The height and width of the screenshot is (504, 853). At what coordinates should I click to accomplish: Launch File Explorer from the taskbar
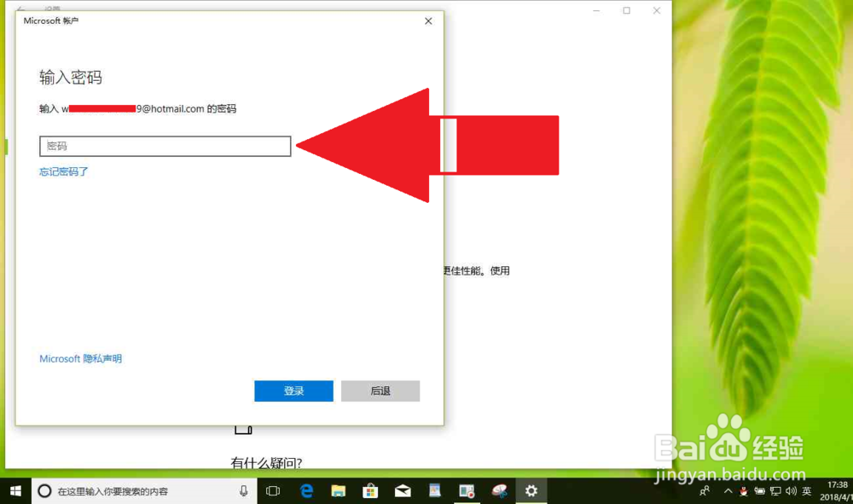[x=339, y=491]
